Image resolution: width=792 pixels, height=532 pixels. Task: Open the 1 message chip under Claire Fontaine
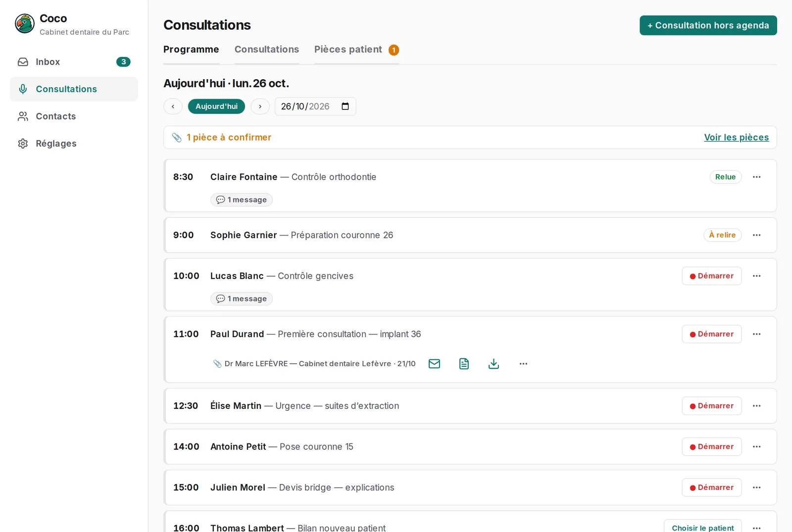point(242,200)
